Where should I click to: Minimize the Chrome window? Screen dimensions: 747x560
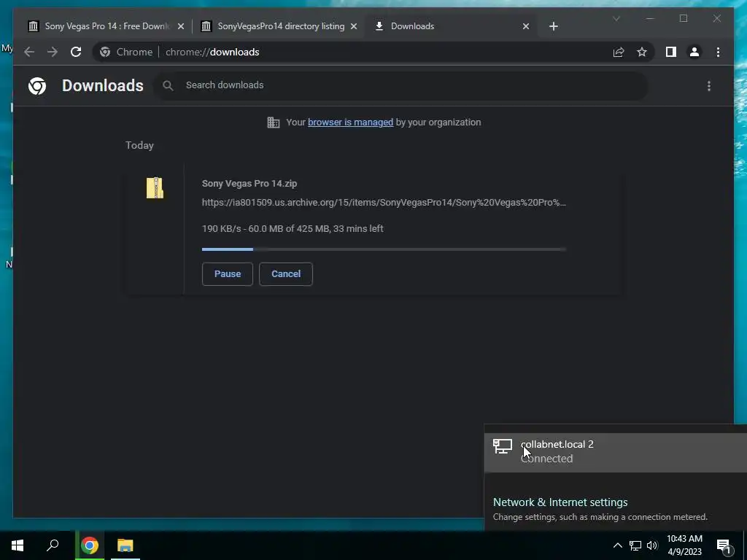tap(650, 18)
